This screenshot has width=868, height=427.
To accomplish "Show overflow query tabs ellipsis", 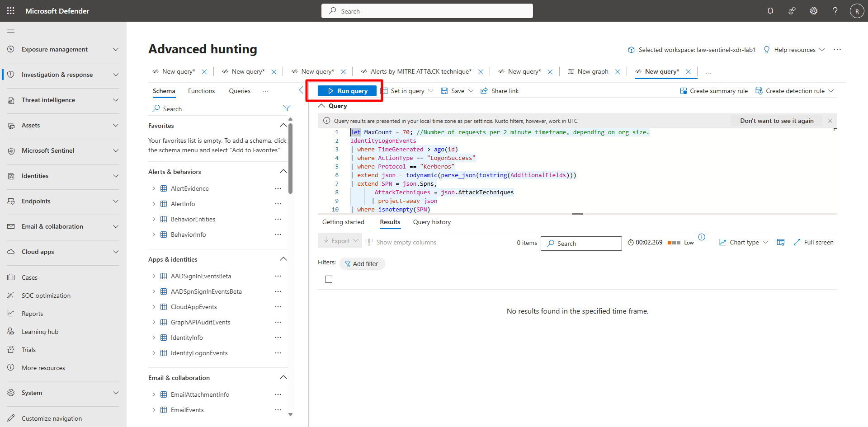I will point(708,72).
